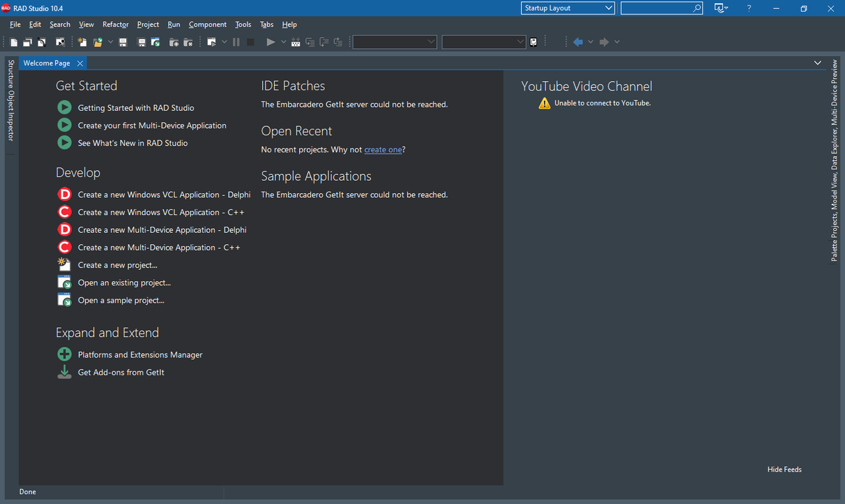Click Create a new project...
845x504 pixels.
(x=118, y=265)
